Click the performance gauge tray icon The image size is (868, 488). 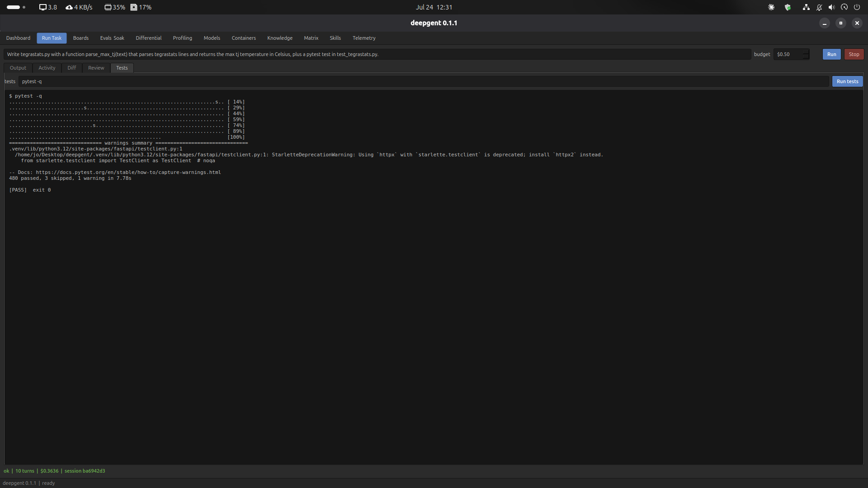coord(844,7)
